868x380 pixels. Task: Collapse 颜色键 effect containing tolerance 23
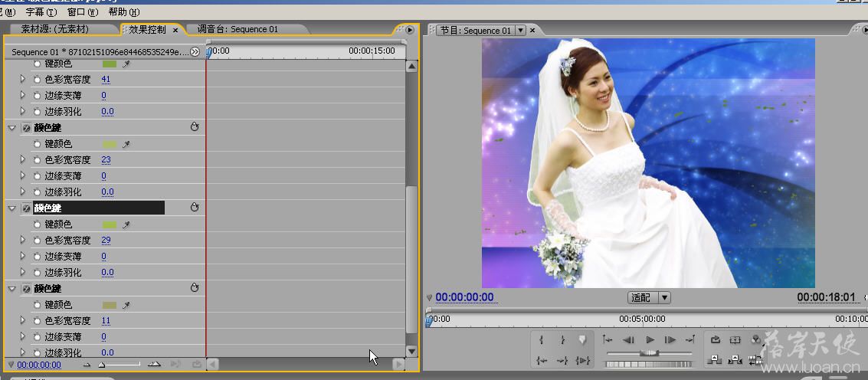point(12,128)
